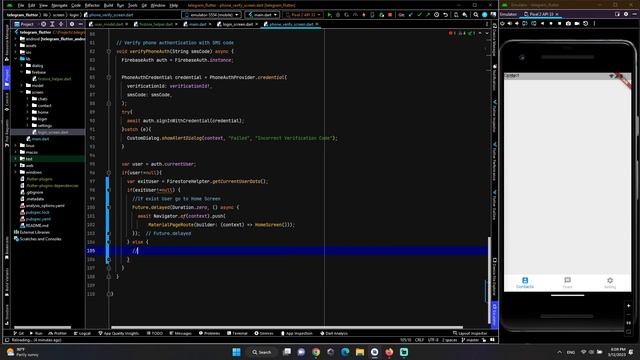Tap Chats icon in emulator bottom bar
Viewport: 640px width, 360px height.
(567, 282)
